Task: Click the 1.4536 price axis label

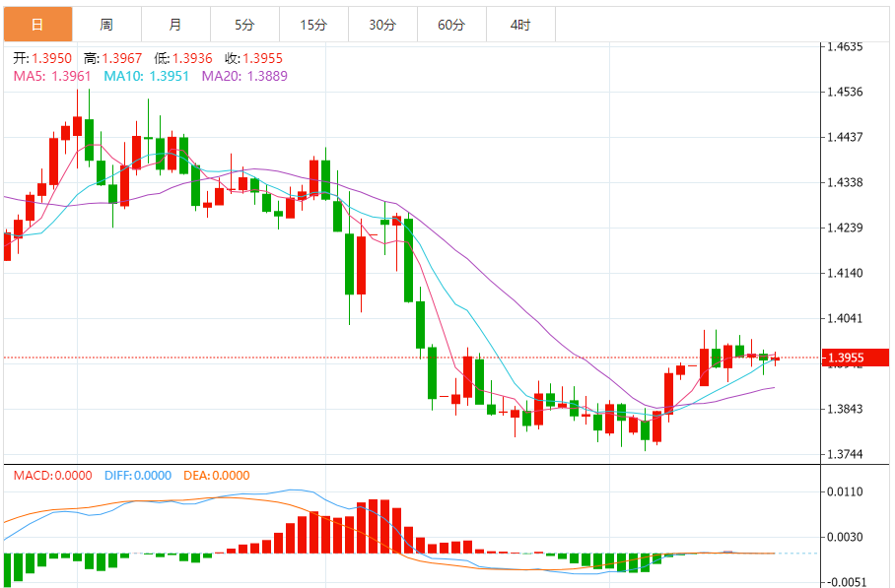Action: [845, 92]
